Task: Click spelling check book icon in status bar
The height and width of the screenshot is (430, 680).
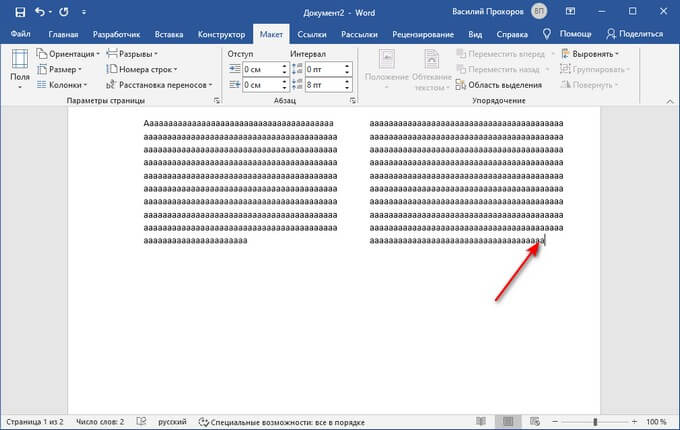Action: [141, 421]
